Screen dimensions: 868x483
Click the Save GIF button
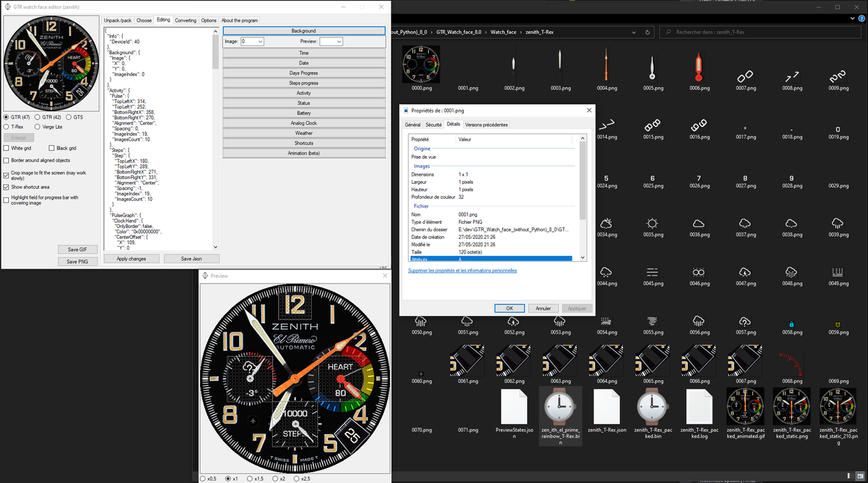(x=77, y=250)
